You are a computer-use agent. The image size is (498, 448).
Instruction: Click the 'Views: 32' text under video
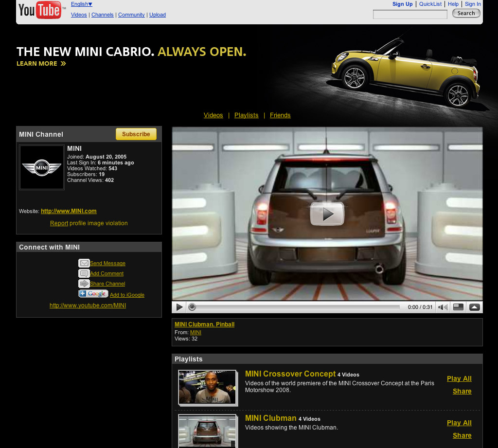click(186, 339)
